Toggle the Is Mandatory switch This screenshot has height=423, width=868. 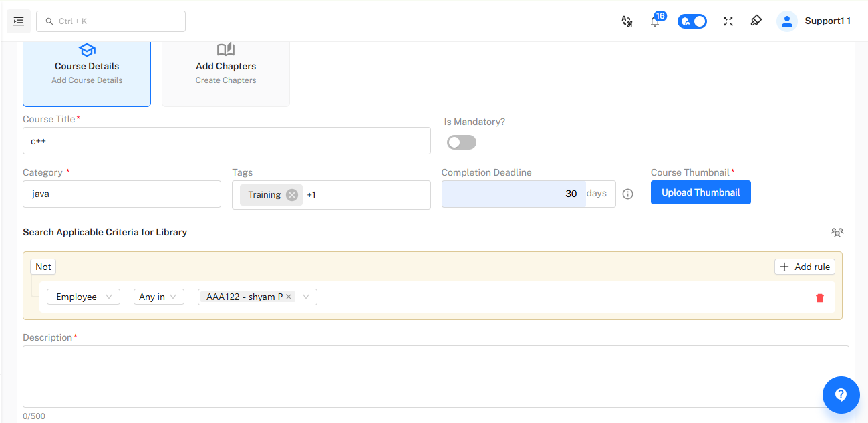(462, 142)
